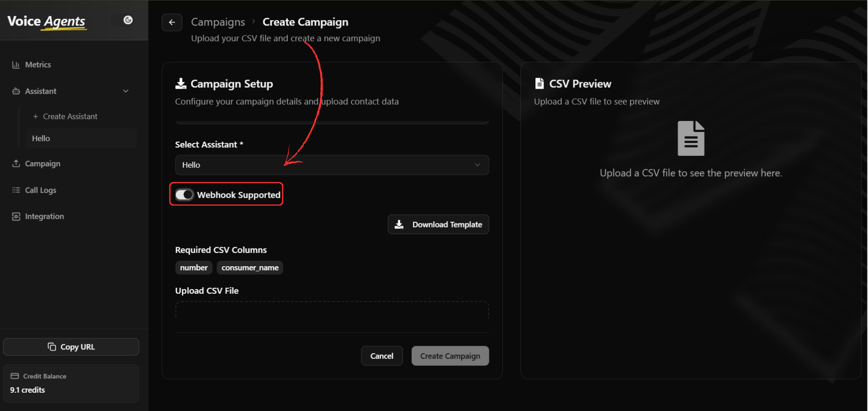
Task: Click the CSV Preview document icon
Action: (x=540, y=84)
